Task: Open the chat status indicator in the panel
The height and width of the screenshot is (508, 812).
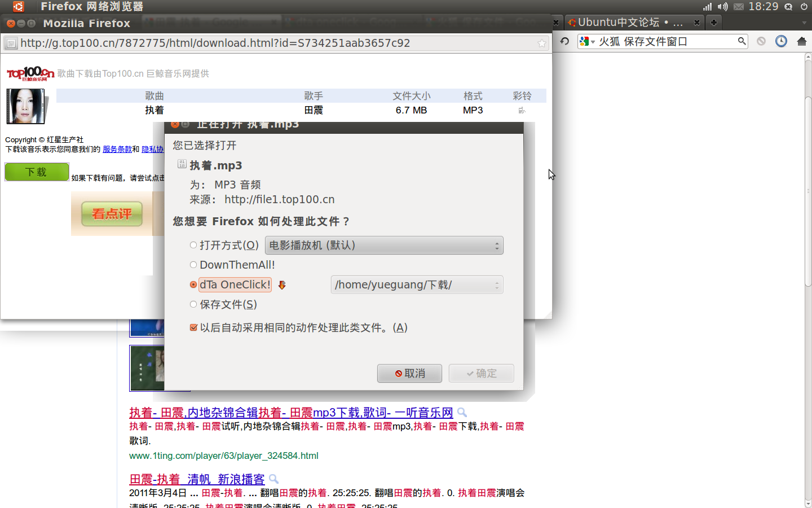Action: [x=788, y=7]
